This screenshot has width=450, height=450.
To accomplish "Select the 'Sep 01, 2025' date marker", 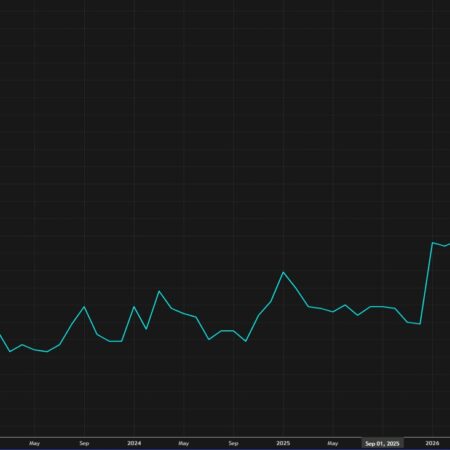I will point(382,443).
